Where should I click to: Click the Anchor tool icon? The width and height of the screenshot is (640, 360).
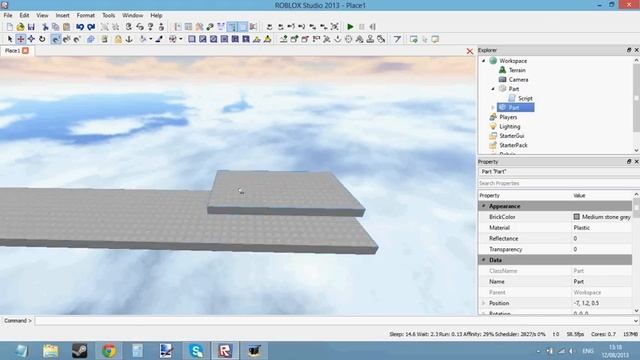pos(129,39)
